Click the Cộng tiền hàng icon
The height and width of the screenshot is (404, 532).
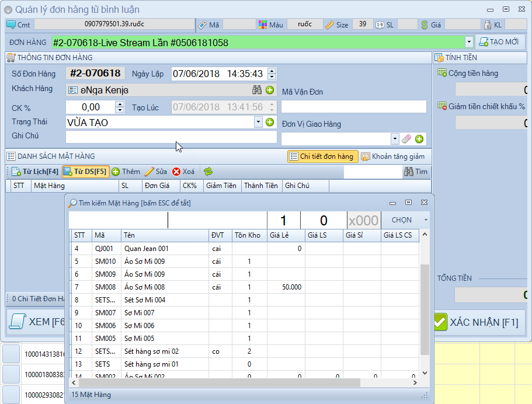(x=442, y=73)
